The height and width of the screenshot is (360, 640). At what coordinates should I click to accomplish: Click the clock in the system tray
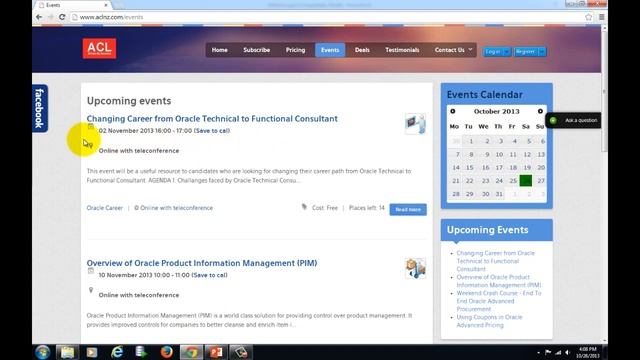pos(588,352)
